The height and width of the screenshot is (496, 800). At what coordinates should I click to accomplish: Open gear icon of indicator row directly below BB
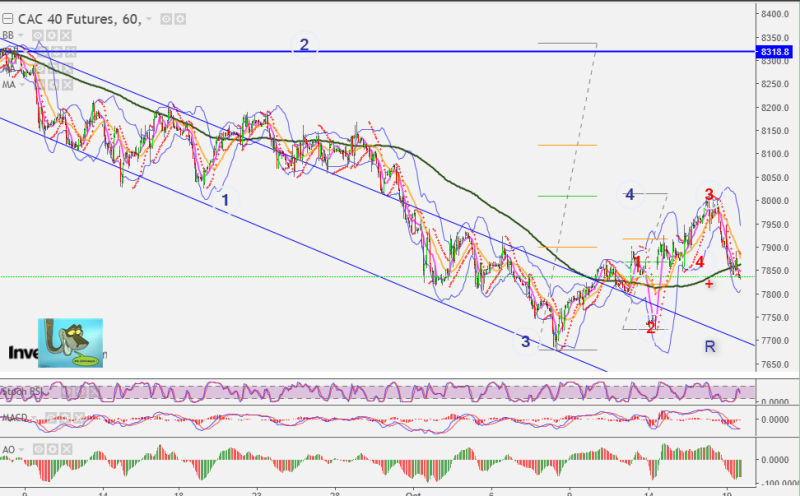[56, 52]
